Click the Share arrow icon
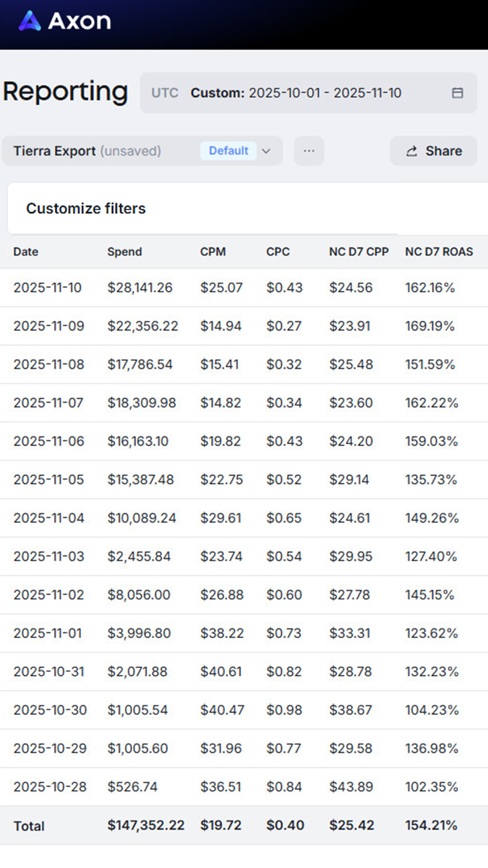This screenshot has height=868, width=488. coord(411,151)
